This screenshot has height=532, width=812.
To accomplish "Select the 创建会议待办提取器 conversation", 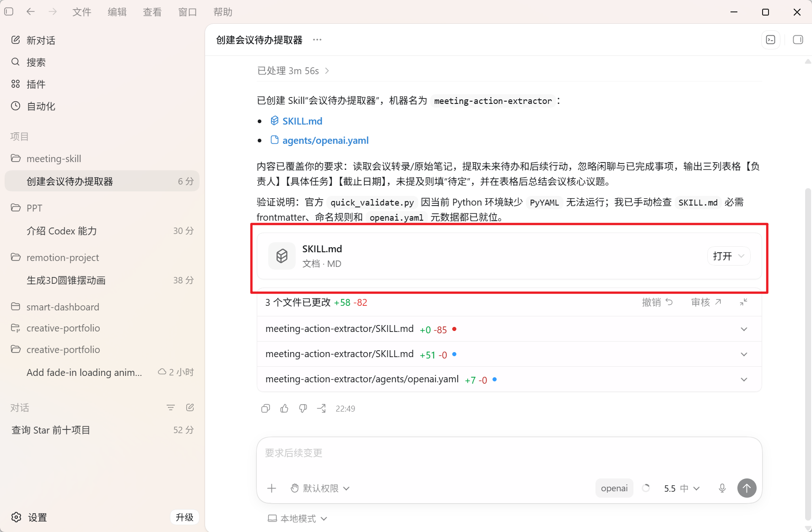I will pos(102,181).
